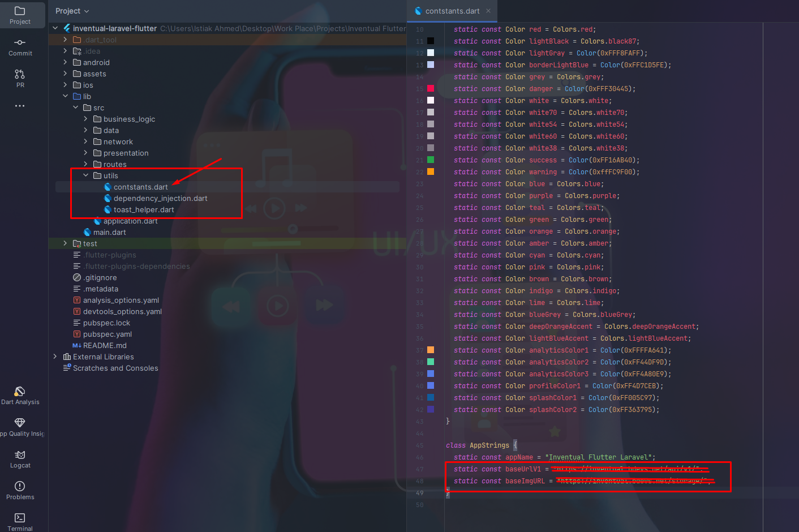Open the Pull Requests (PR) panel

pyautogui.click(x=20, y=78)
